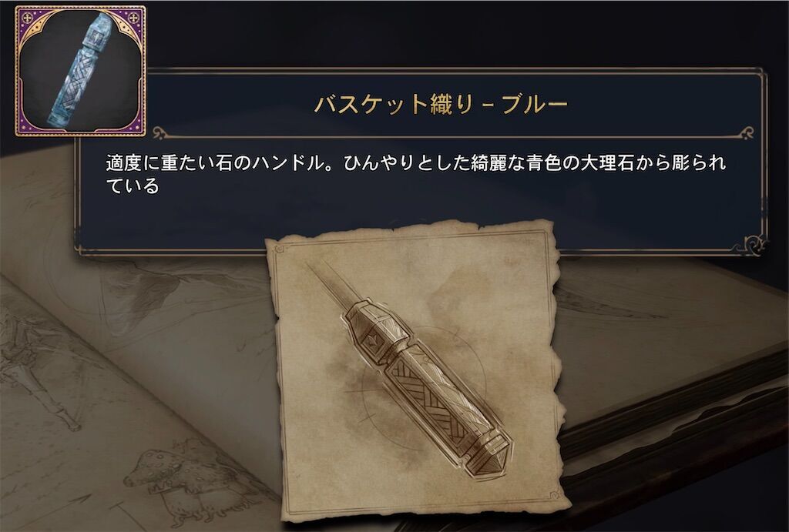Click the description line starting 適度に重たい石のハンドル
This screenshot has width=789, height=532.
pos(416,163)
